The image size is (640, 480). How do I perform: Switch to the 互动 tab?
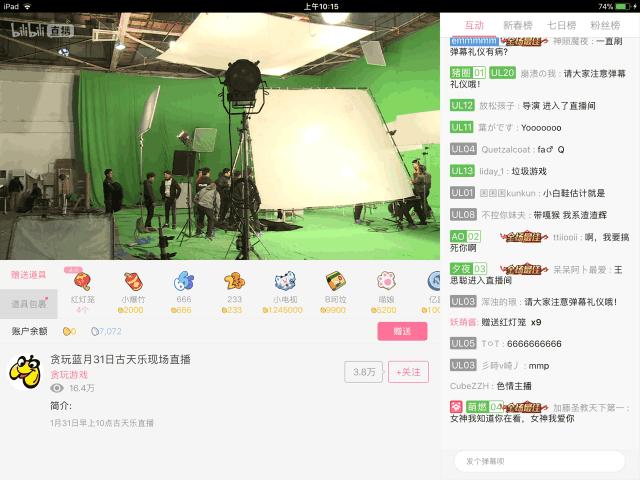tap(474, 25)
